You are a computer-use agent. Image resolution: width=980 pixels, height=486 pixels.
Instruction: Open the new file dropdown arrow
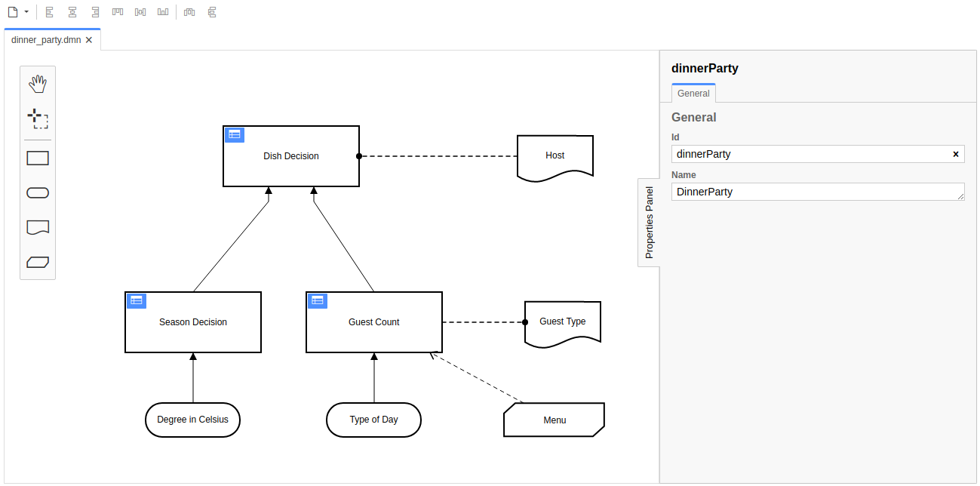(26, 12)
